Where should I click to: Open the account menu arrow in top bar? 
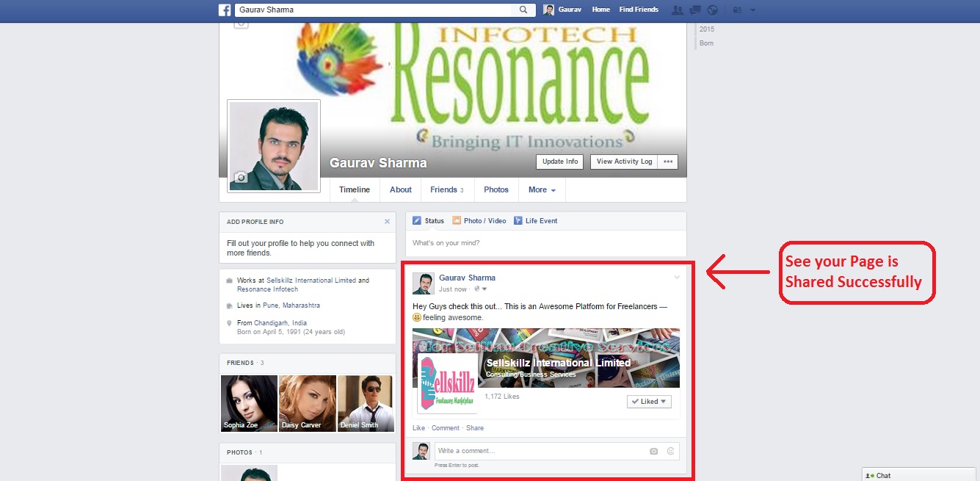pyautogui.click(x=753, y=10)
